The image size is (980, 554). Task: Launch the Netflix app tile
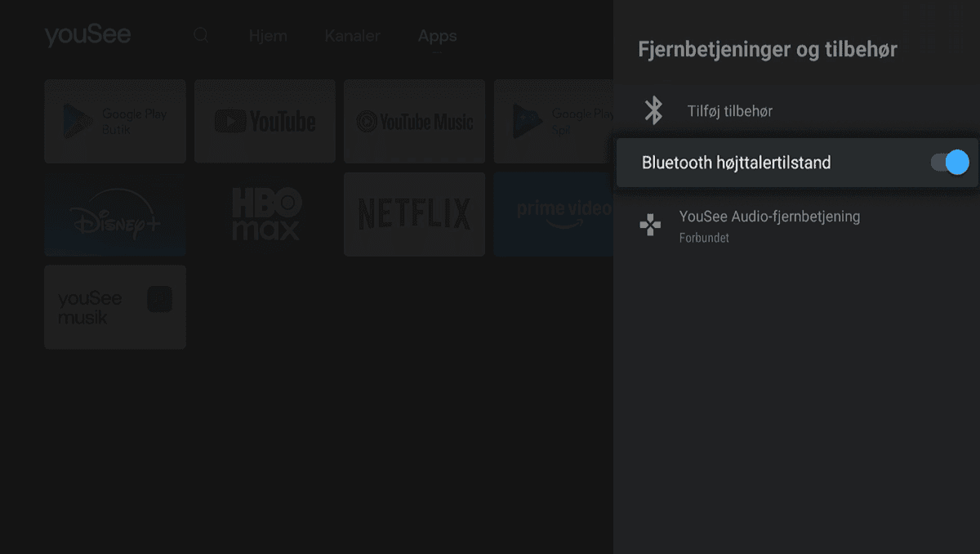[414, 214]
